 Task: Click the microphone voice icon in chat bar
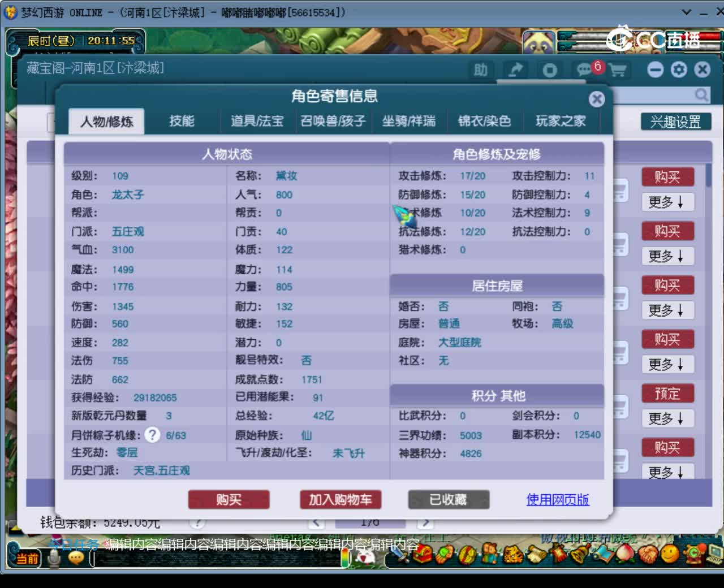pyautogui.click(x=54, y=559)
